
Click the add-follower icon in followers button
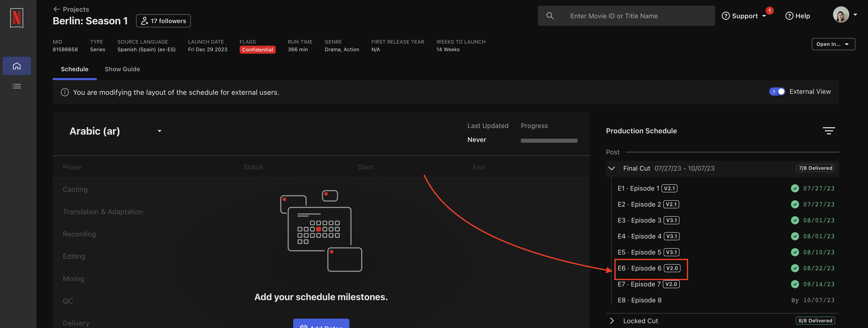click(144, 21)
